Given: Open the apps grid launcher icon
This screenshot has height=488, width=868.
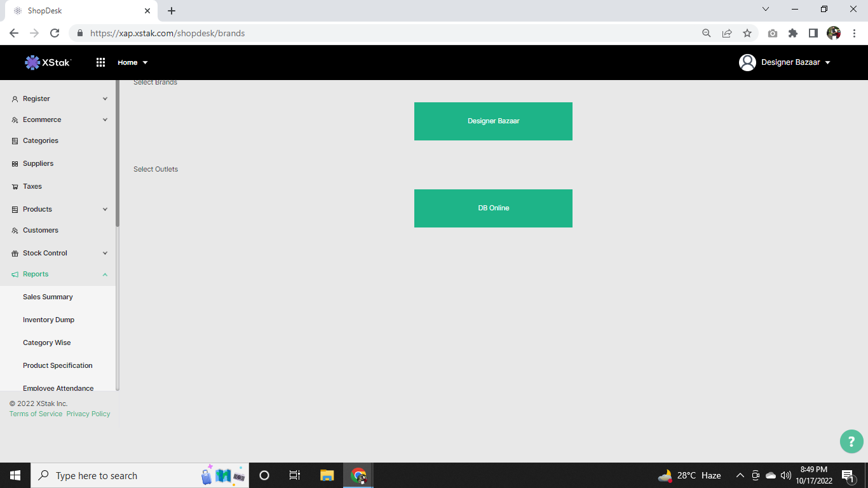Looking at the screenshot, I should pos(100,62).
